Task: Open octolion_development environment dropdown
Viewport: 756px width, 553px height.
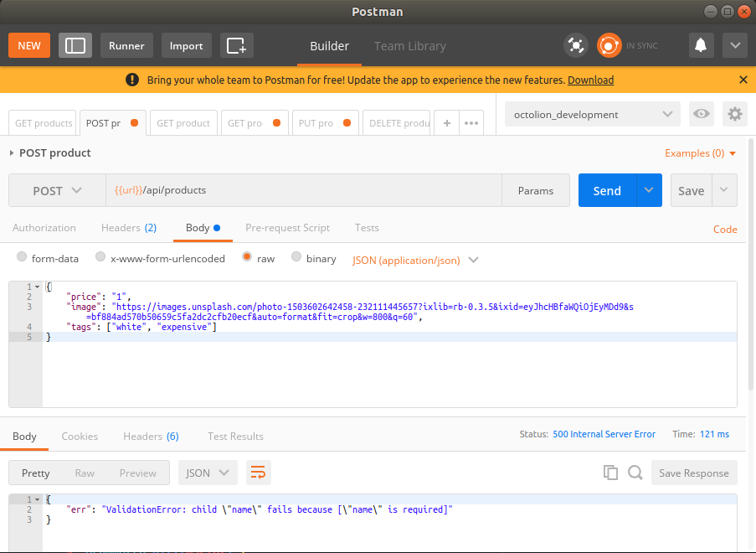Action: coord(593,114)
